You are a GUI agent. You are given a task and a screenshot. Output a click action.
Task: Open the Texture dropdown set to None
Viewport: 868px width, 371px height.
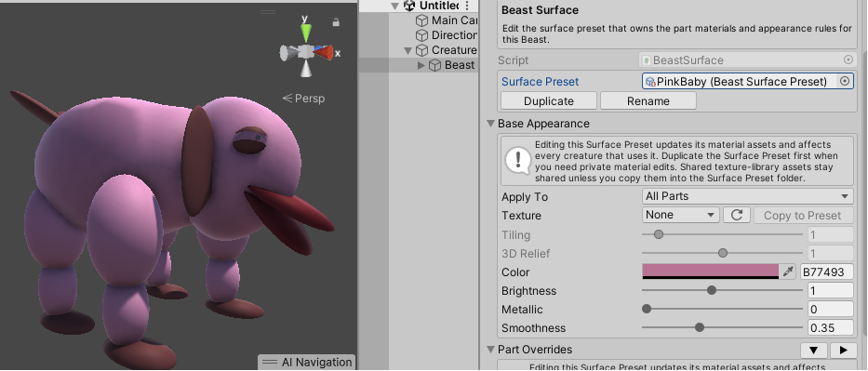click(x=680, y=215)
